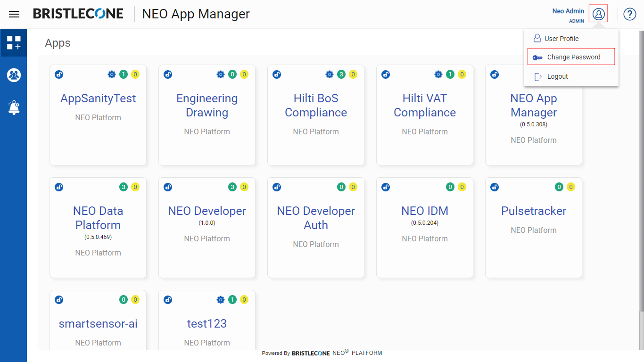Click the Neo Admin username label
This screenshot has height=362, width=644.
click(568, 11)
